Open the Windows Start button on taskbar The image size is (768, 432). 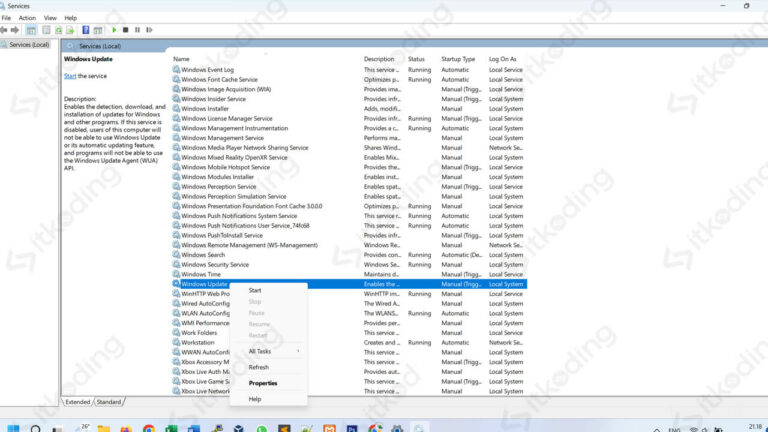pos(13,429)
